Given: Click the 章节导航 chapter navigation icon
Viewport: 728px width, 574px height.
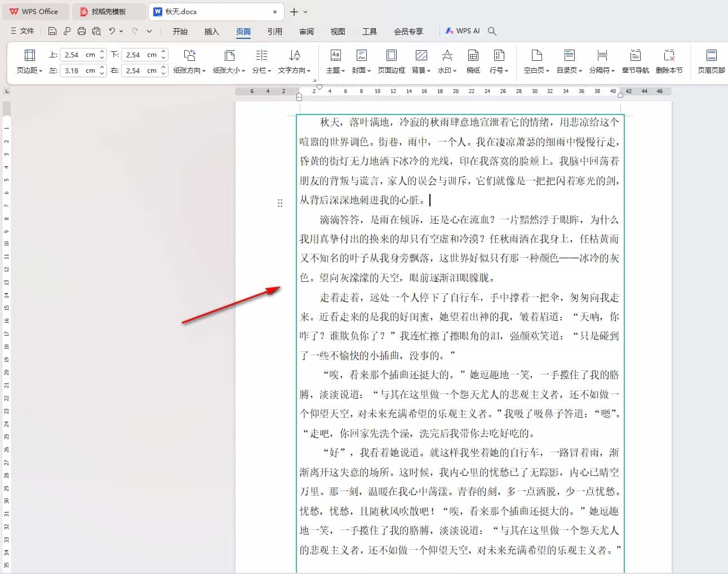Looking at the screenshot, I should pyautogui.click(x=635, y=62).
